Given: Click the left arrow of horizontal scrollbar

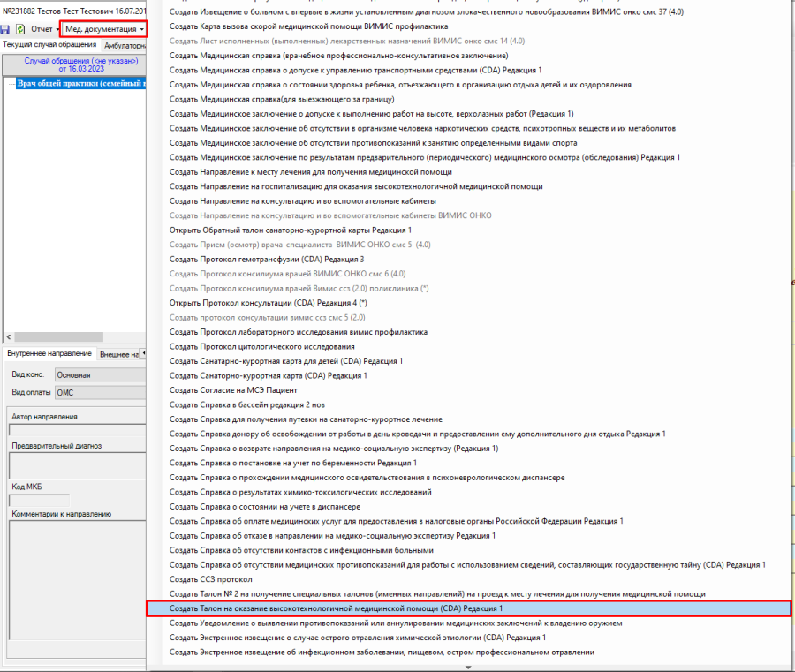Looking at the screenshot, I should point(9,337).
